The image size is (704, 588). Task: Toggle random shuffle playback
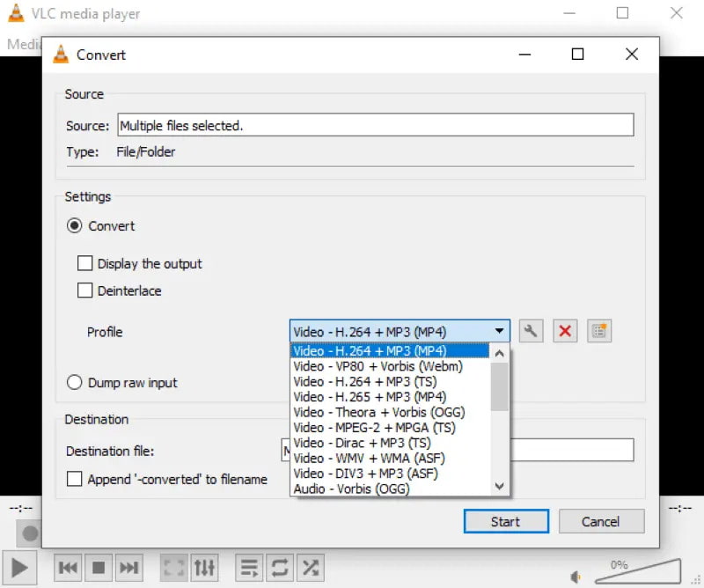[x=311, y=569]
